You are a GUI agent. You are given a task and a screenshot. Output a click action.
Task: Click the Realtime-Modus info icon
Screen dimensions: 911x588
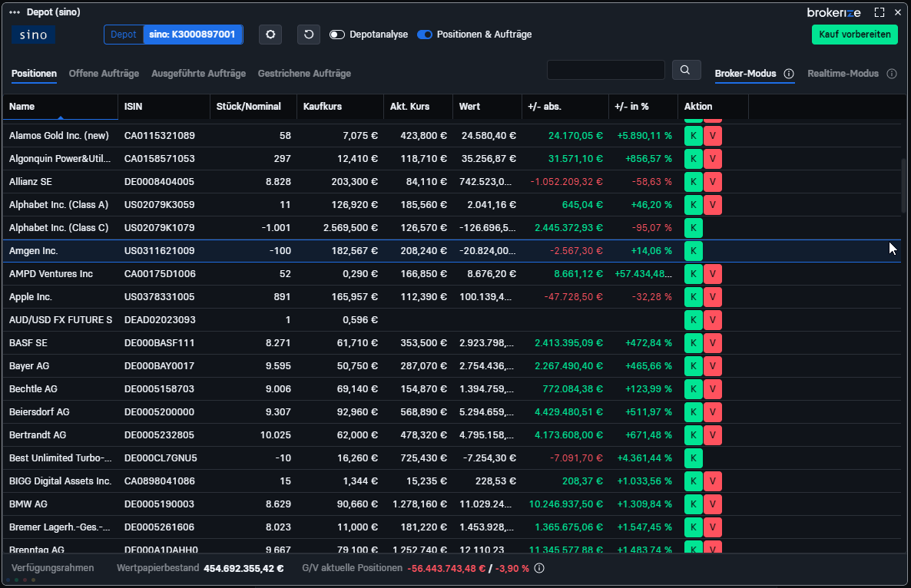click(x=892, y=74)
